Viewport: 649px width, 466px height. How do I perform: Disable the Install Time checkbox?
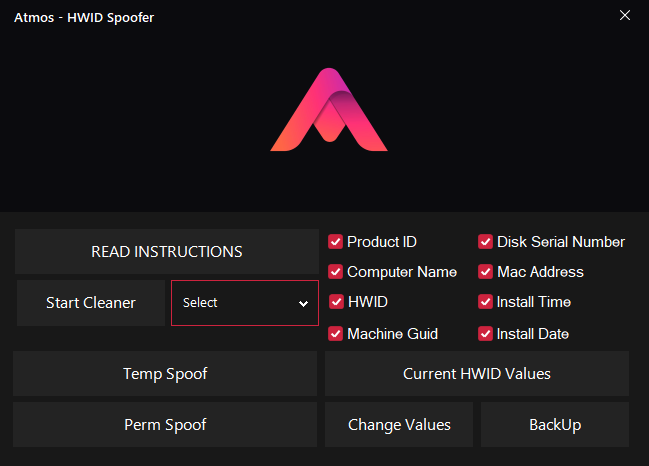pos(486,302)
